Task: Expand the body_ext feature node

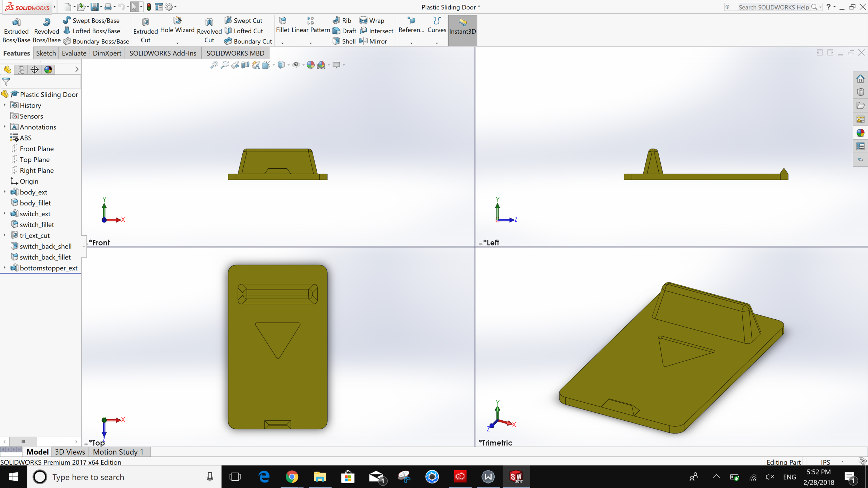Action: [x=5, y=192]
